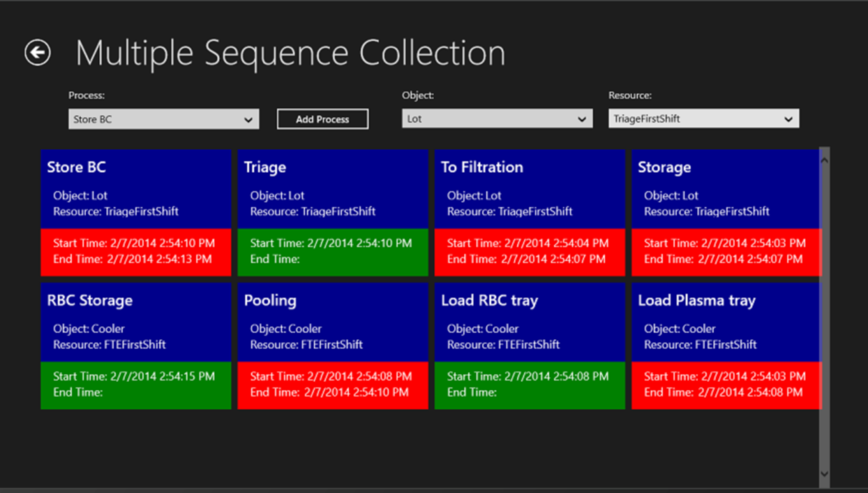Click the green time bar under Triage
The image size is (868, 493).
click(332, 252)
